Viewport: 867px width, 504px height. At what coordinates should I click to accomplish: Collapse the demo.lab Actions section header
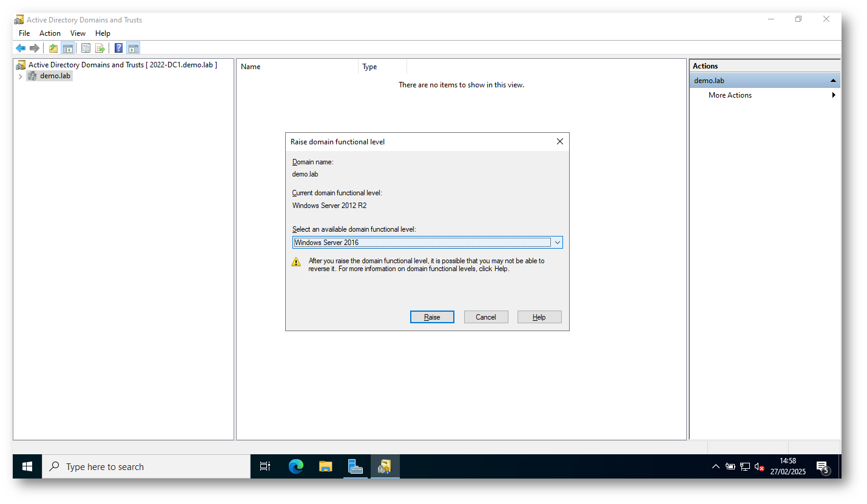click(x=833, y=81)
